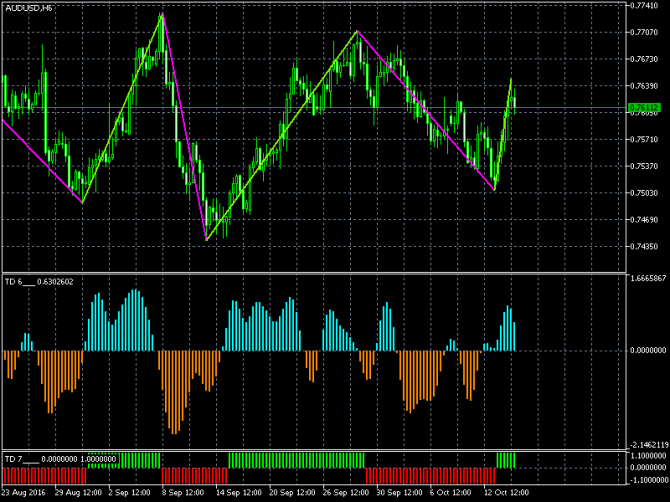670x502 pixels.
Task: Click the 0.0000000 zero label on TD 6 scale
Action: [x=648, y=350]
